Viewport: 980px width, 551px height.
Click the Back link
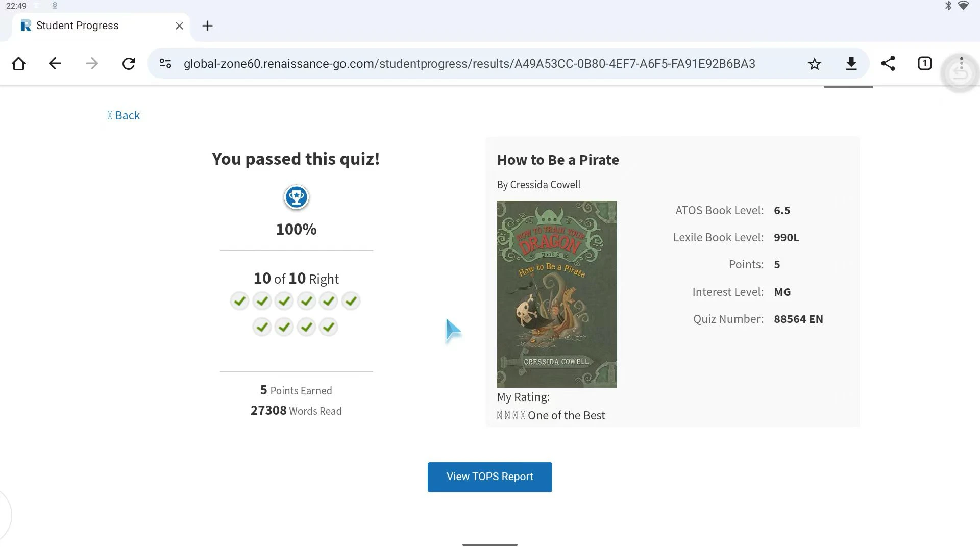pyautogui.click(x=124, y=115)
